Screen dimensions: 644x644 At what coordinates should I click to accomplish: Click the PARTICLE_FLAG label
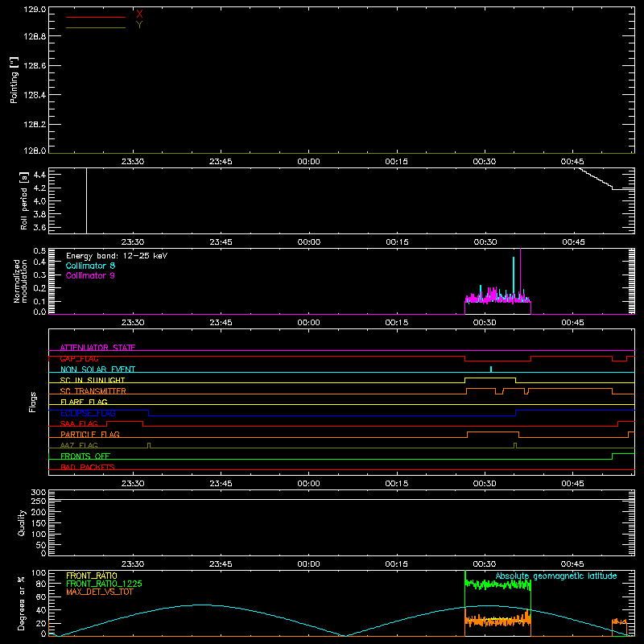[x=90, y=434]
